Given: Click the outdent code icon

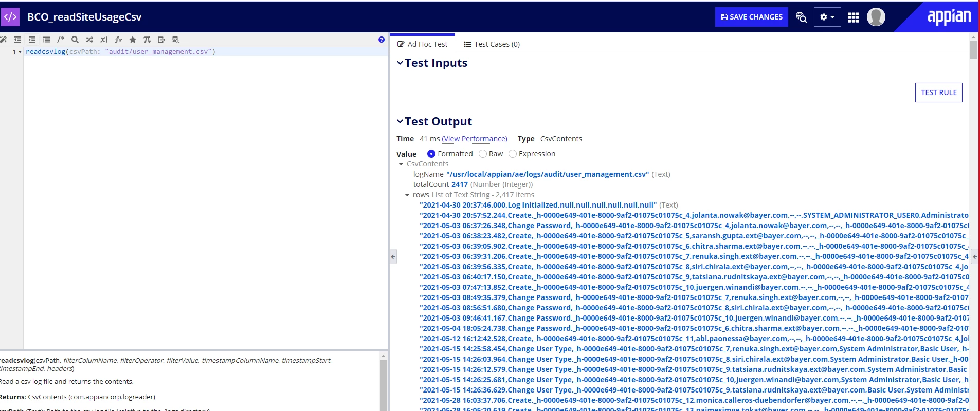Looking at the screenshot, I should click(17, 40).
